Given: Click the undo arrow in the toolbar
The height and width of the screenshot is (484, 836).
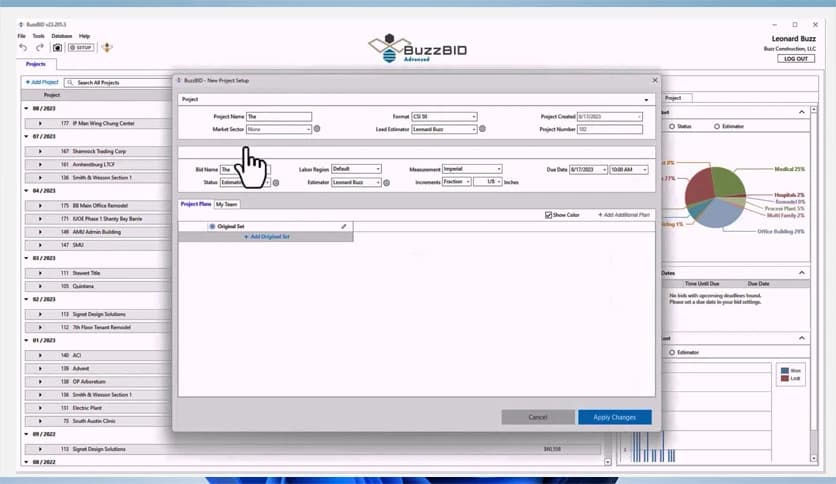Looking at the screenshot, I should [23, 47].
